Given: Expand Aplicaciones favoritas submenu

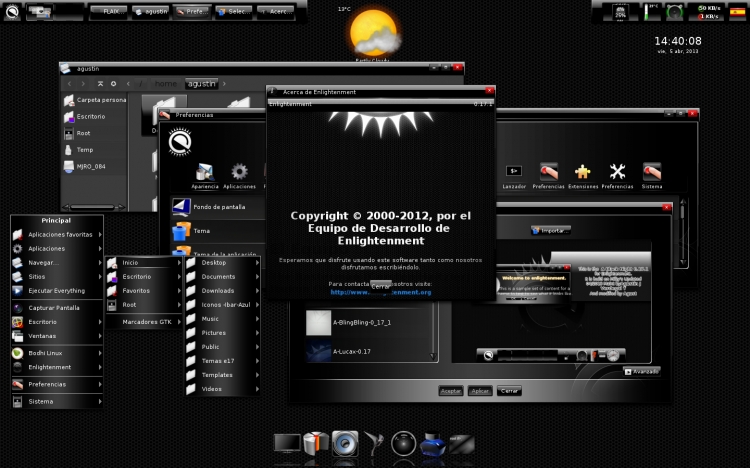Looking at the screenshot, I should (57, 234).
